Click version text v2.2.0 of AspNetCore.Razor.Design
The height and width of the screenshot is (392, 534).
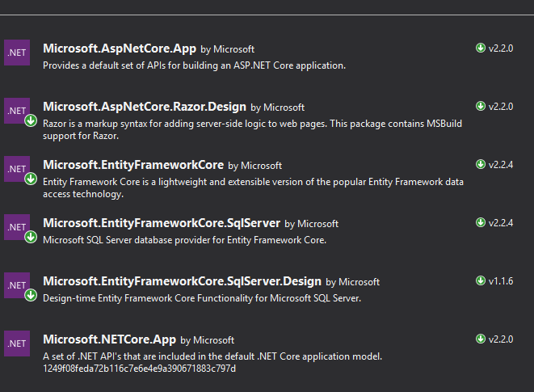click(501, 107)
